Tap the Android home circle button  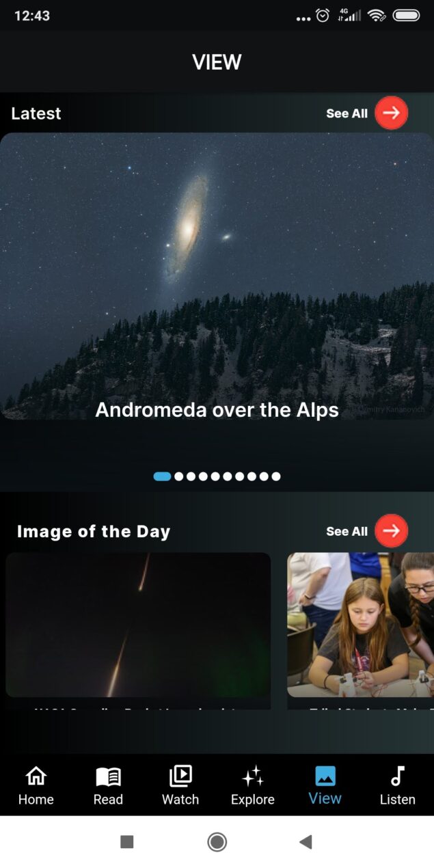[x=217, y=842]
